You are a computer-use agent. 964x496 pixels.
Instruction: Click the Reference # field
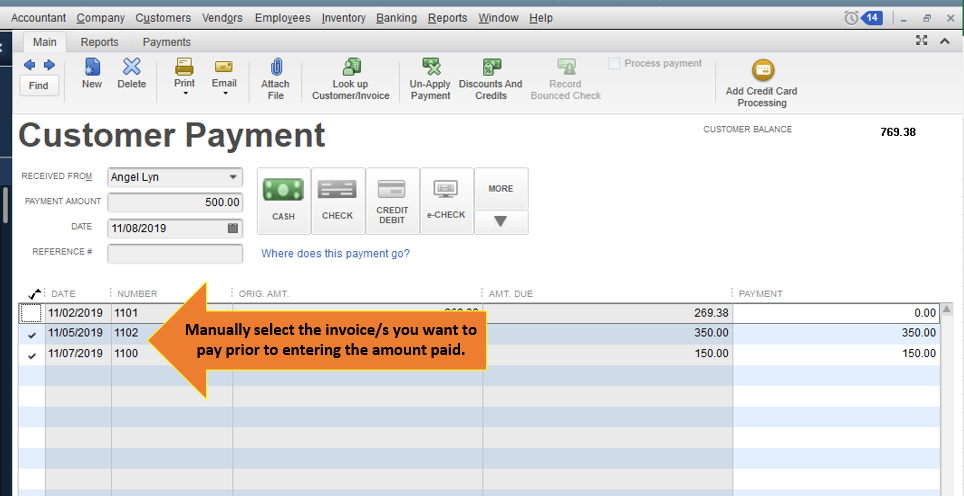coord(175,253)
